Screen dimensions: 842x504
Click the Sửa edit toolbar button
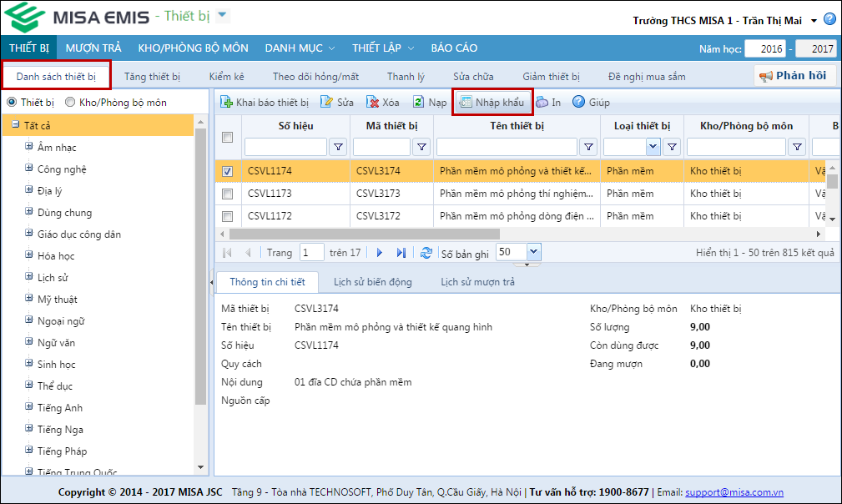point(336,102)
